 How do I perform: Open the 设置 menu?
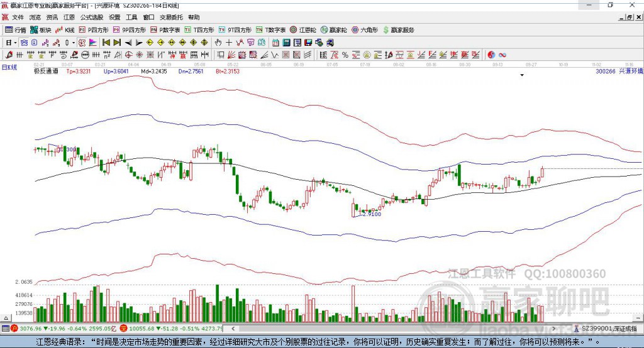[x=114, y=17]
